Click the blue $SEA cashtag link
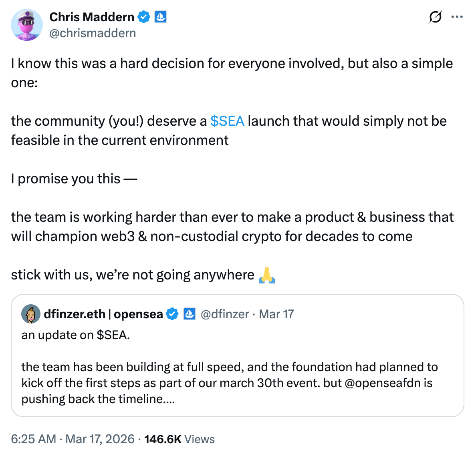The image size is (476, 458). click(x=227, y=121)
